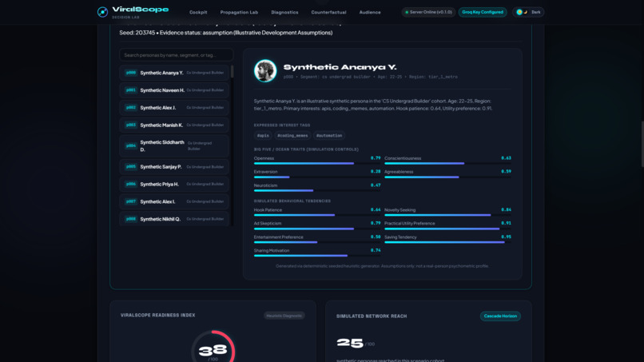644x362 pixels.
Task: Click the #apis interest tag
Action: click(263, 136)
